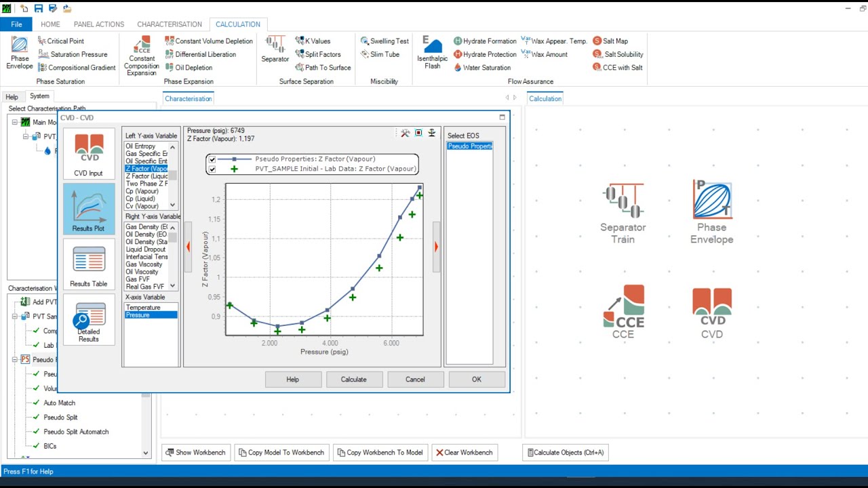Switch to CHARACTERISATION ribbon tab

click(x=170, y=24)
